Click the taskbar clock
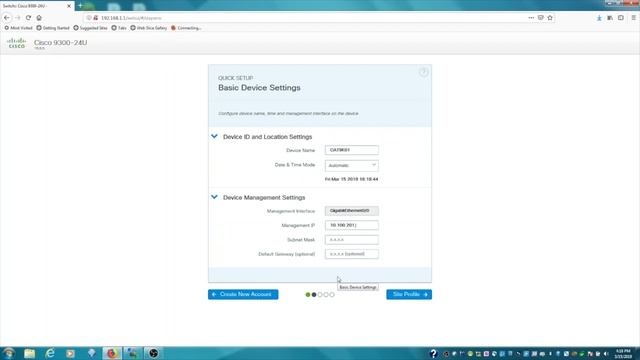 pyautogui.click(x=624, y=353)
